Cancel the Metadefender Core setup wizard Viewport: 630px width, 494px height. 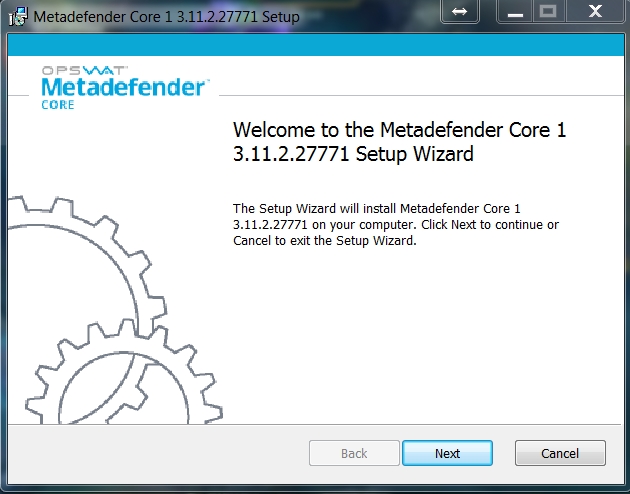click(560, 453)
